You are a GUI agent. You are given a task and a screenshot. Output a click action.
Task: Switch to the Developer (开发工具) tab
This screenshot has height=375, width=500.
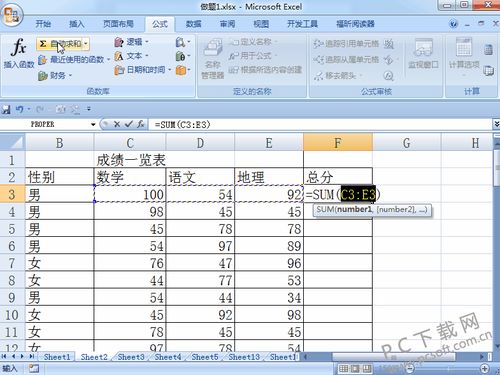[x=302, y=24]
